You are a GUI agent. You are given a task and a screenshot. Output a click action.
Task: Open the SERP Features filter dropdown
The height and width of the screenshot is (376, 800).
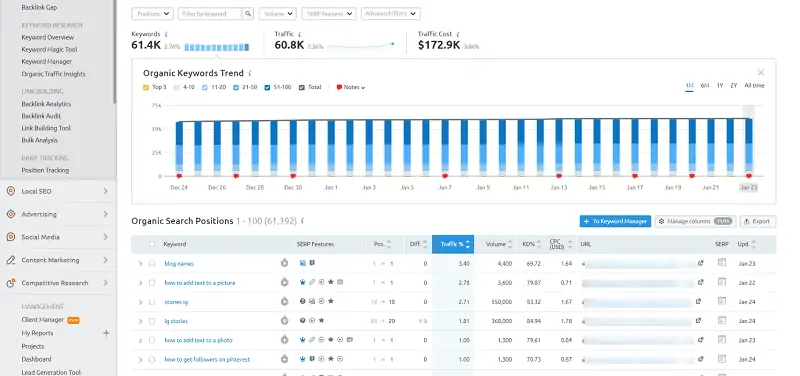329,14
